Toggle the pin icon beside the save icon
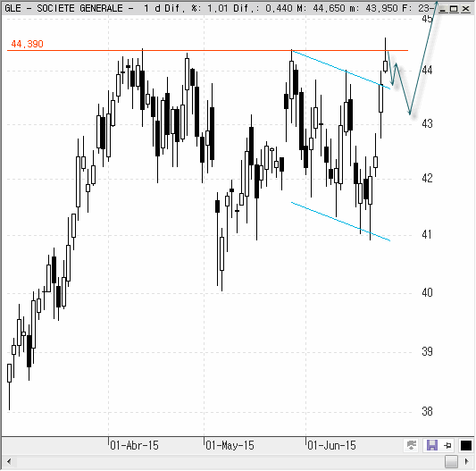The image size is (476, 471). tap(447, 446)
